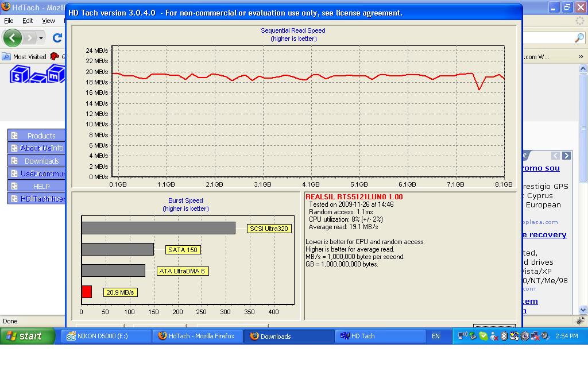The height and width of the screenshot is (367, 588).
Task: Click the previous arrow in the ad panel
Action: (x=555, y=155)
